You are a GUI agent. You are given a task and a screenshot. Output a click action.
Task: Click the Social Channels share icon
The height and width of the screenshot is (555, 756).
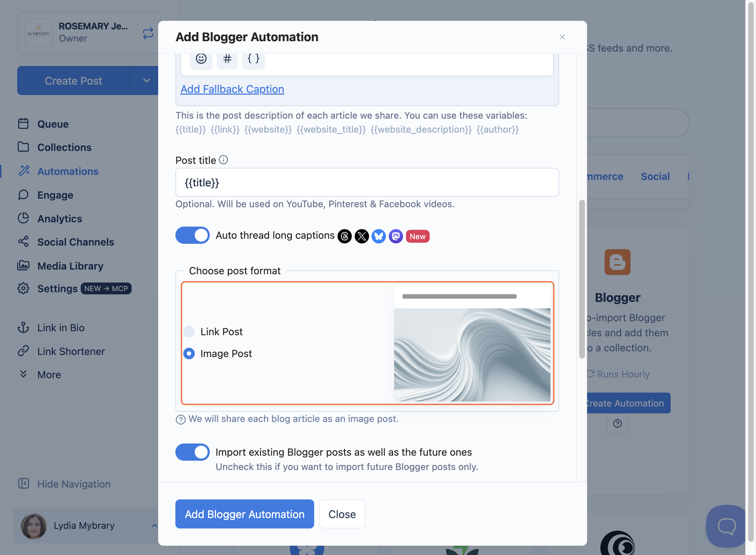[23, 242]
